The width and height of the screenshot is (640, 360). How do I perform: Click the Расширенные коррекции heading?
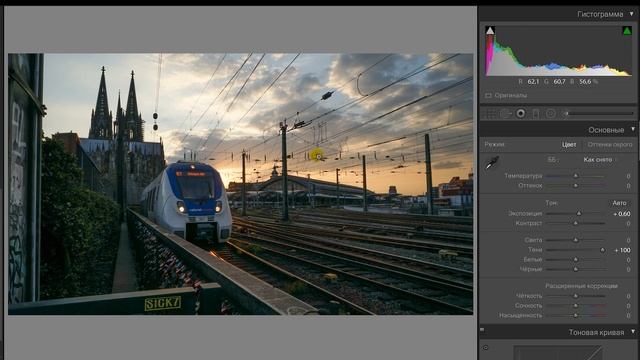point(581,286)
